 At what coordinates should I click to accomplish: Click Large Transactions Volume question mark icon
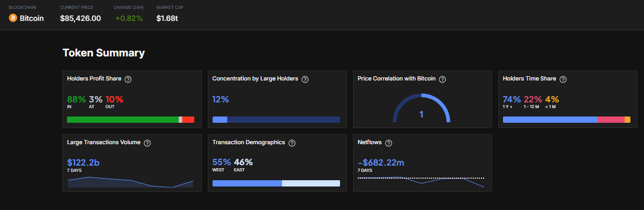click(x=147, y=143)
